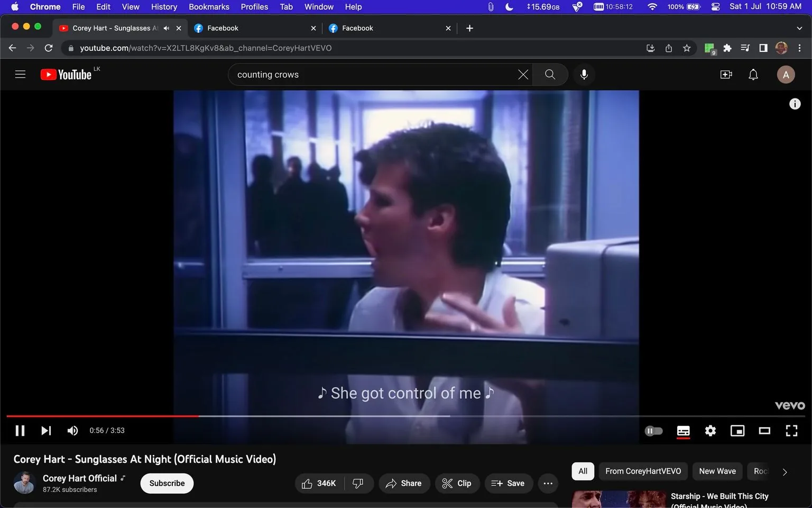Open Chrome tab overview chevron
Screen dimensions: 812x508
point(799,28)
